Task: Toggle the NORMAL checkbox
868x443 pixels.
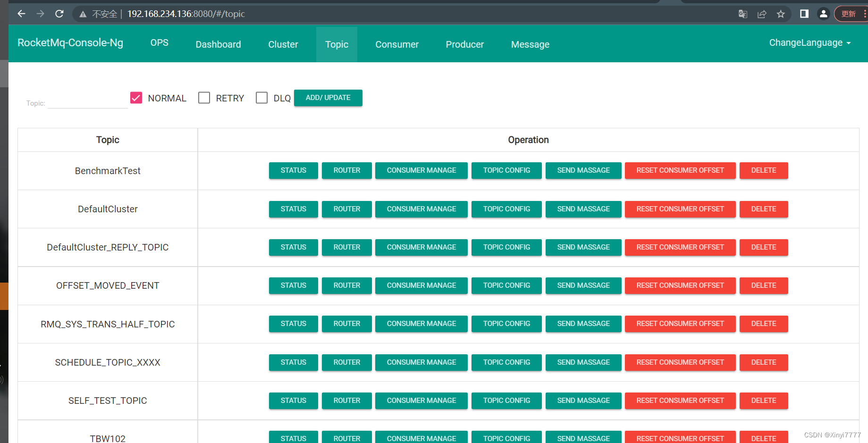Action: click(136, 98)
